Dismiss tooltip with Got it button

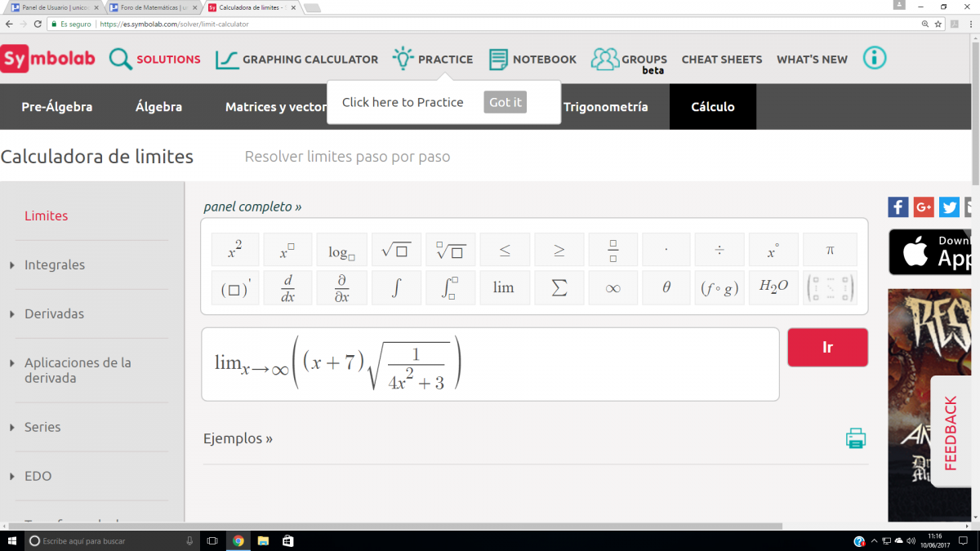pyautogui.click(x=505, y=102)
